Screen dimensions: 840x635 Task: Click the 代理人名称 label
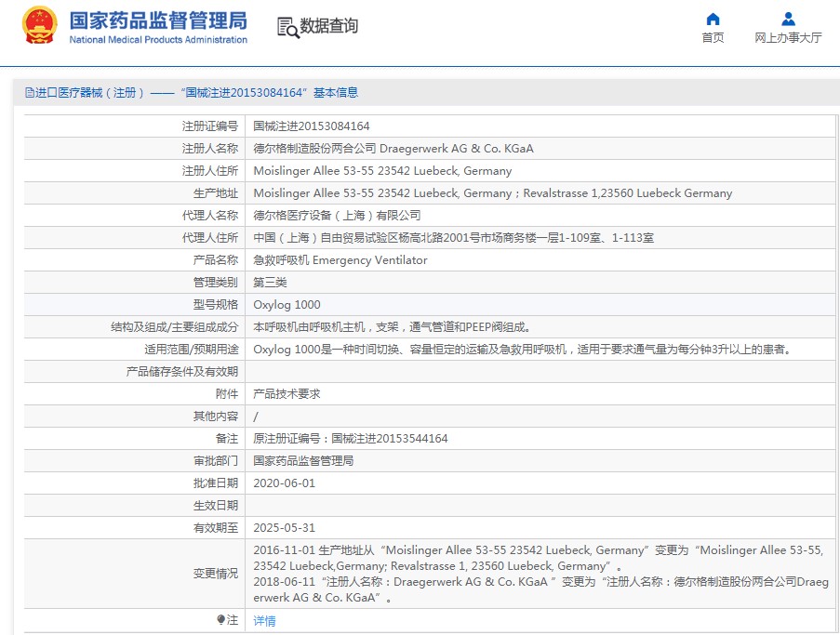click(210, 216)
